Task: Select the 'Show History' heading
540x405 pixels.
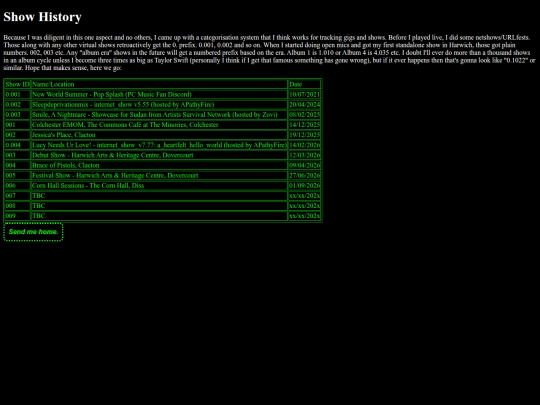Action: pos(42,17)
